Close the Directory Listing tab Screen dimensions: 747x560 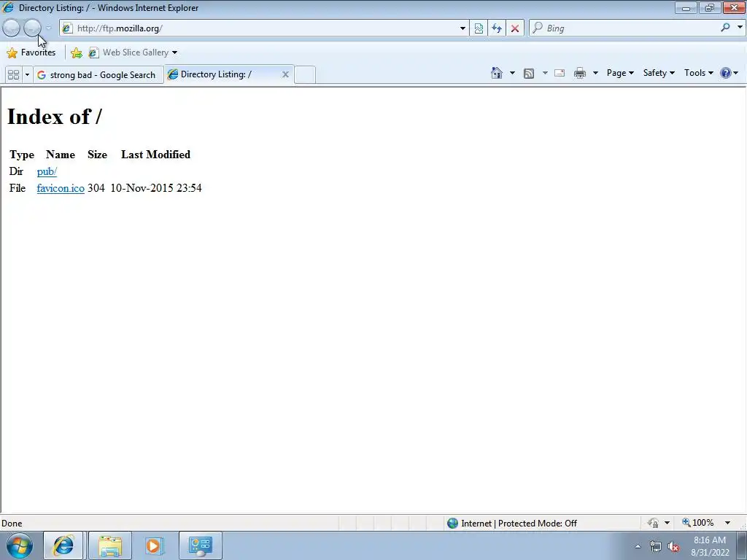285,74
